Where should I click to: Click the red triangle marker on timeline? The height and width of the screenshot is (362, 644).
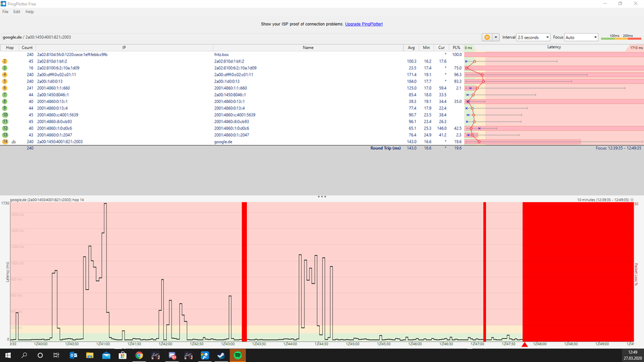tap(525, 345)
